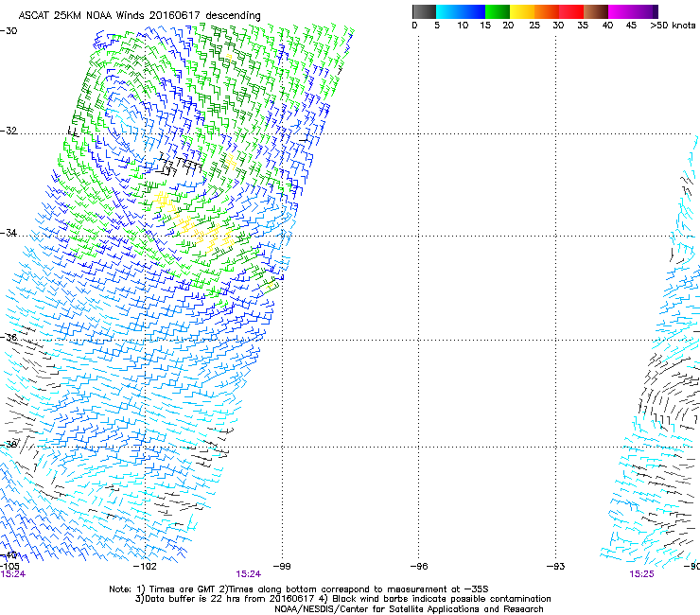The width and height of the screenshot is (700, 615).
Task: Click the '10' legend scale number
Action: coord(463,26)
